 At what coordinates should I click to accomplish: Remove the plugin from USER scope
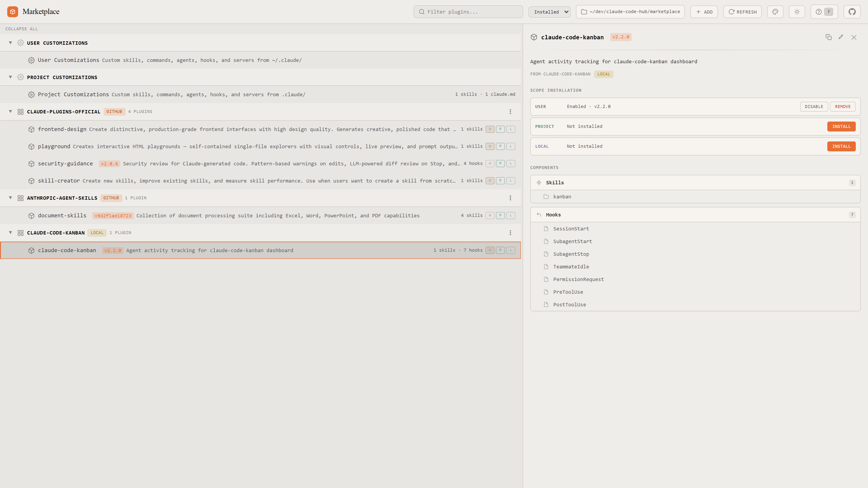point(843,107)
